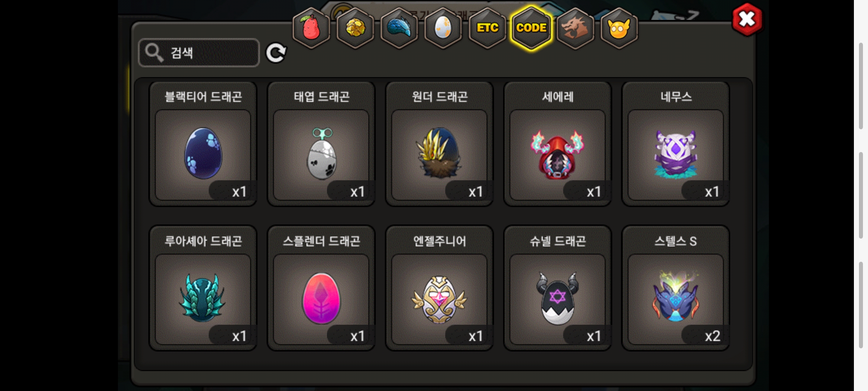This screenshot has width=868, height=391.
Task: Pick the 원더 드래곤 egg
Action: click(x=439, y=144)
